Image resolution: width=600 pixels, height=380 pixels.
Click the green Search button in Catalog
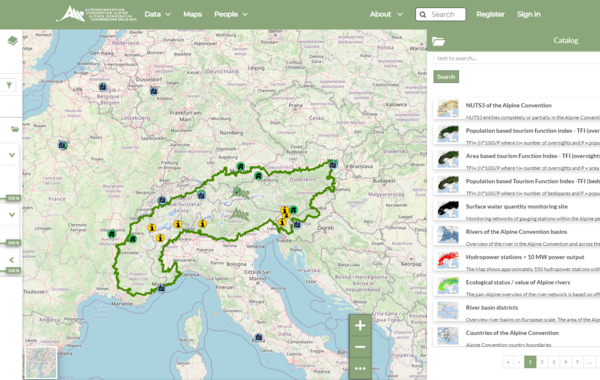coord(446,77)
